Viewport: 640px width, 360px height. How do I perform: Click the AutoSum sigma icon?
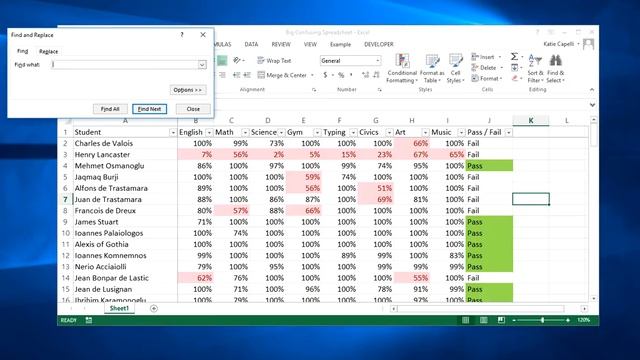point(514,57)
